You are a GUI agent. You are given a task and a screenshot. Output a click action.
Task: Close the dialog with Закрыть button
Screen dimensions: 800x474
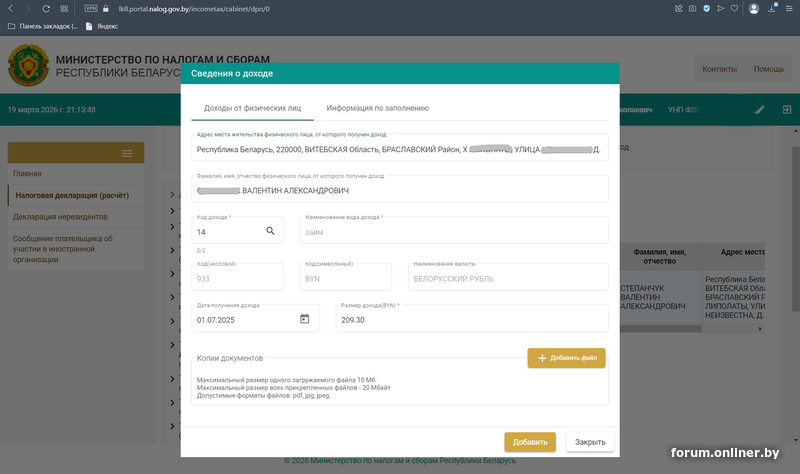pyautogui.click(x=590, y=442)
